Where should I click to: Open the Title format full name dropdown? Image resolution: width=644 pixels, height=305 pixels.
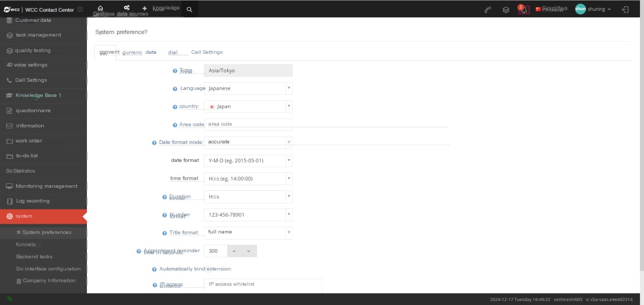248,232
